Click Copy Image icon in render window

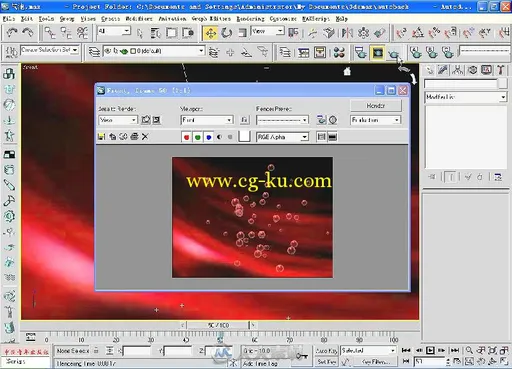112,136
